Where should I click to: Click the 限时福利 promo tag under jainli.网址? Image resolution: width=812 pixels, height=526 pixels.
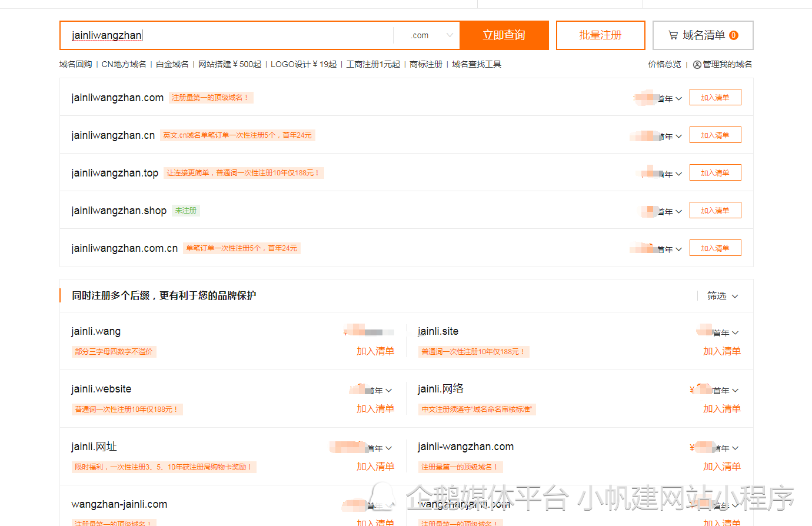(x=164, y=467)
